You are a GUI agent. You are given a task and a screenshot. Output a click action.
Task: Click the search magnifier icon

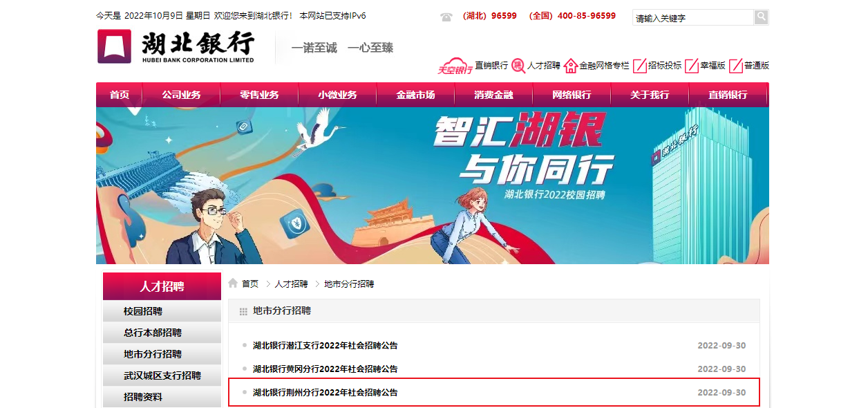pyautogui.click(x=761, y=17)
